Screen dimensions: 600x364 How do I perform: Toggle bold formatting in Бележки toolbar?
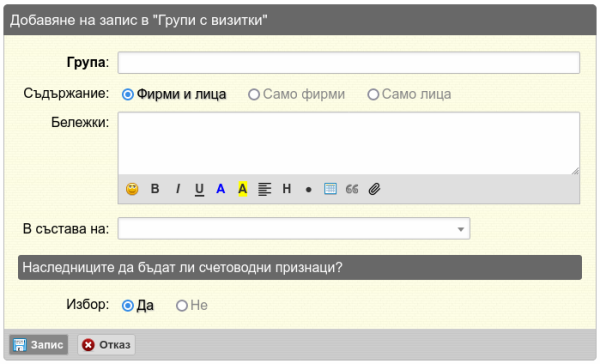155,189
